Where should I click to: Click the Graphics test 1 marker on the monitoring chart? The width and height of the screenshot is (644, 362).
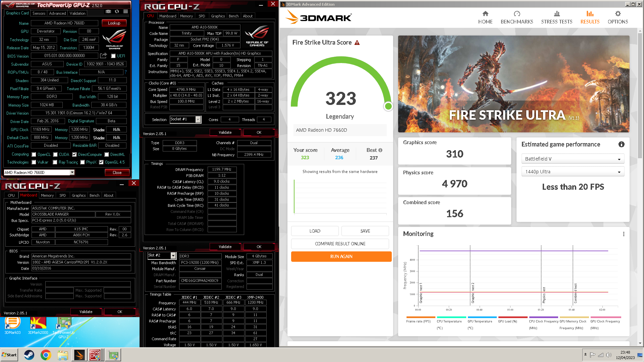(421, 293)
